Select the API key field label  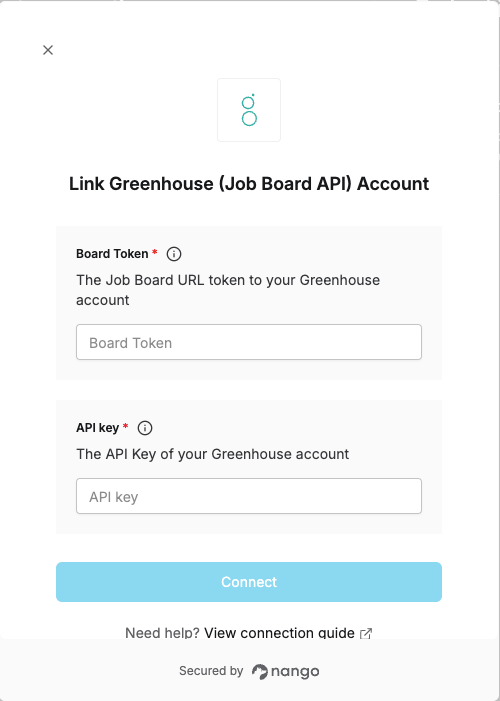point(97,428)
